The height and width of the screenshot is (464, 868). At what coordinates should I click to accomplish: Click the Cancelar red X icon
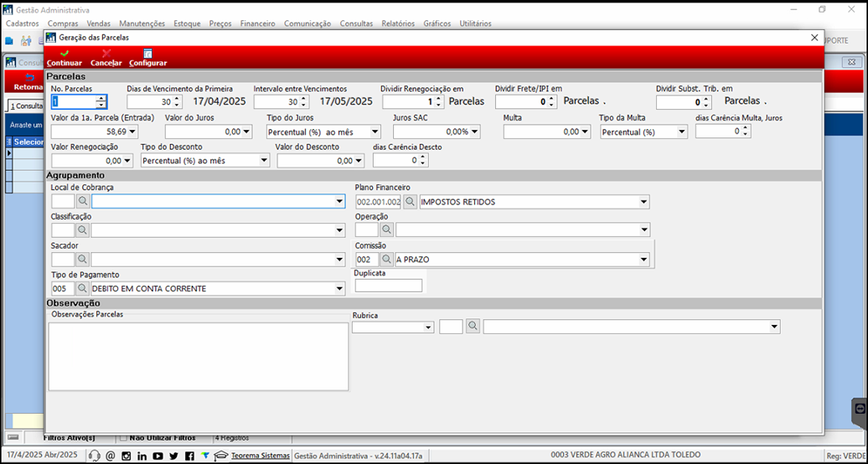coord(106,54)
